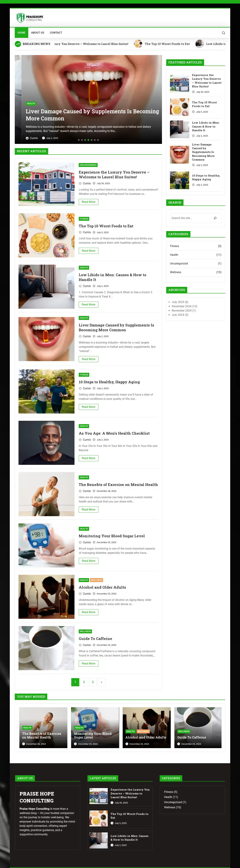Click the Search the site input field

[x=190, y=218]
